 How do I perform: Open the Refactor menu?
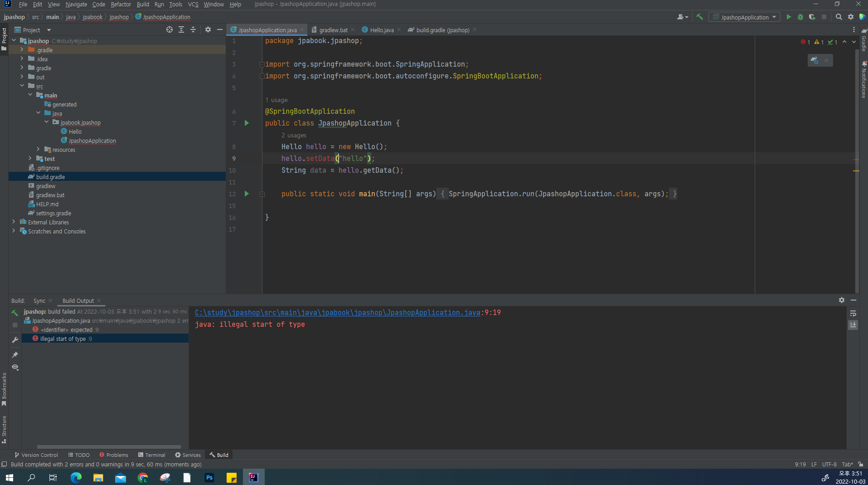coord(121,4)
